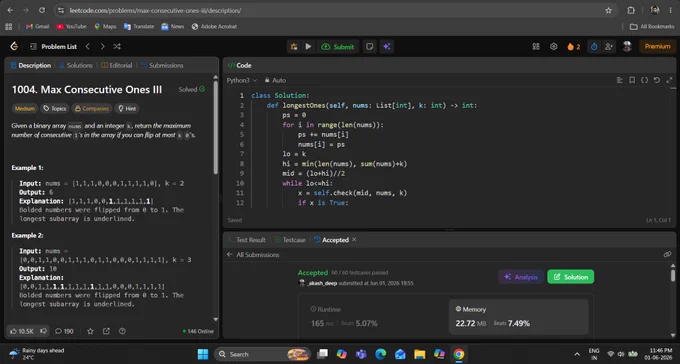
Task: Toggle the Auto mode lock
Action: point(275,80)
